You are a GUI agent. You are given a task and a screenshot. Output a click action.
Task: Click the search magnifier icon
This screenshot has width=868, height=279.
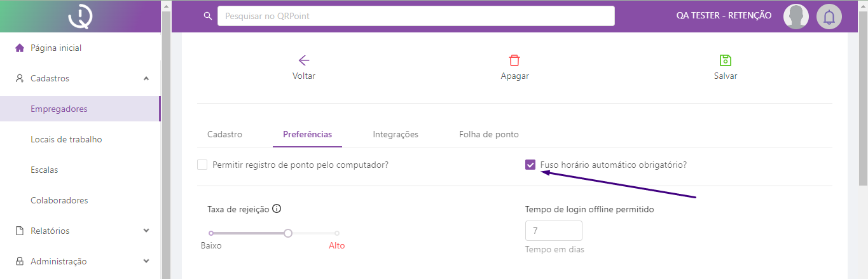click(207, 16)
